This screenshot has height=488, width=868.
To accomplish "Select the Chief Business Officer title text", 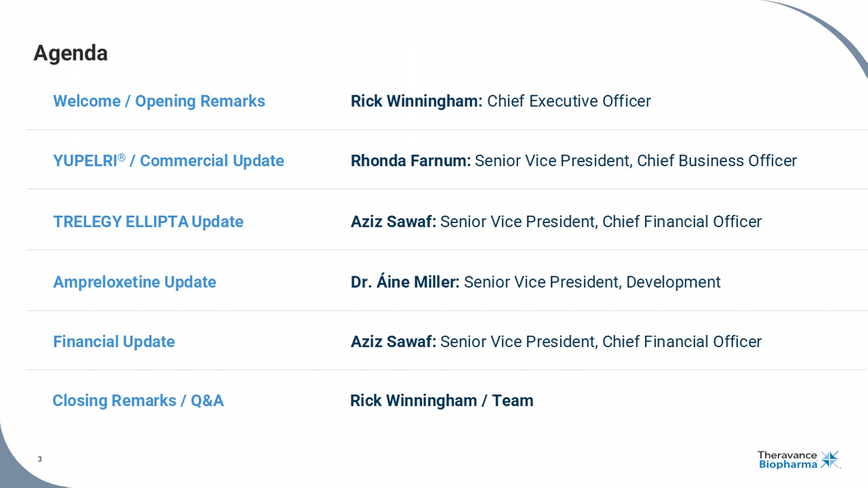I will [x=716, y=161].
